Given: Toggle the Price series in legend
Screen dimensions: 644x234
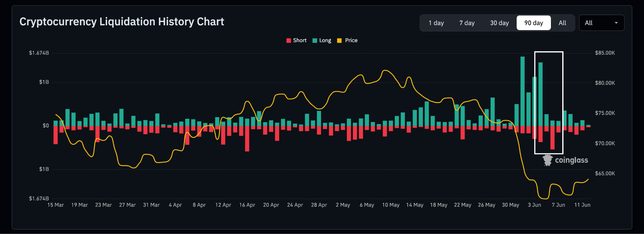Looking at the screenshot, I should point(347,41).
